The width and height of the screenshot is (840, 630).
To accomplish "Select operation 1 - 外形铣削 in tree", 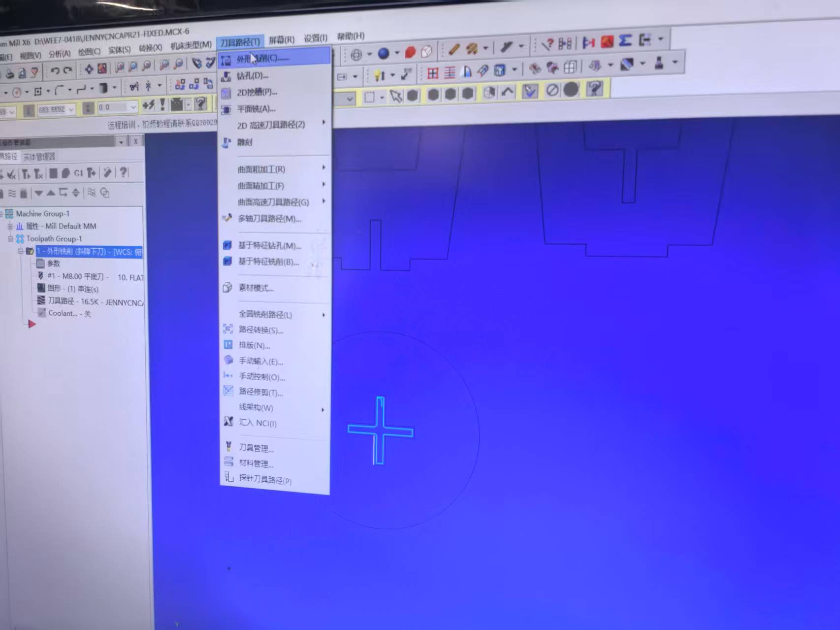I will pyautogui.click(x=89, y=252).
